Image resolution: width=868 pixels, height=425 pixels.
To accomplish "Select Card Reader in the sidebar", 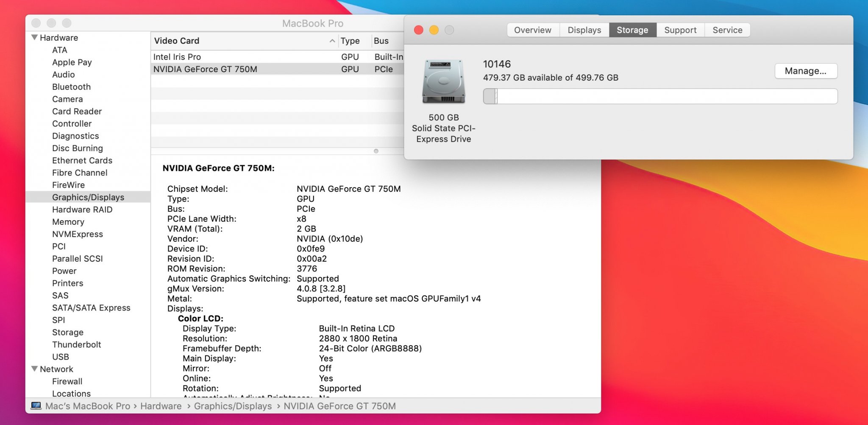I will [x=77, y=112].
